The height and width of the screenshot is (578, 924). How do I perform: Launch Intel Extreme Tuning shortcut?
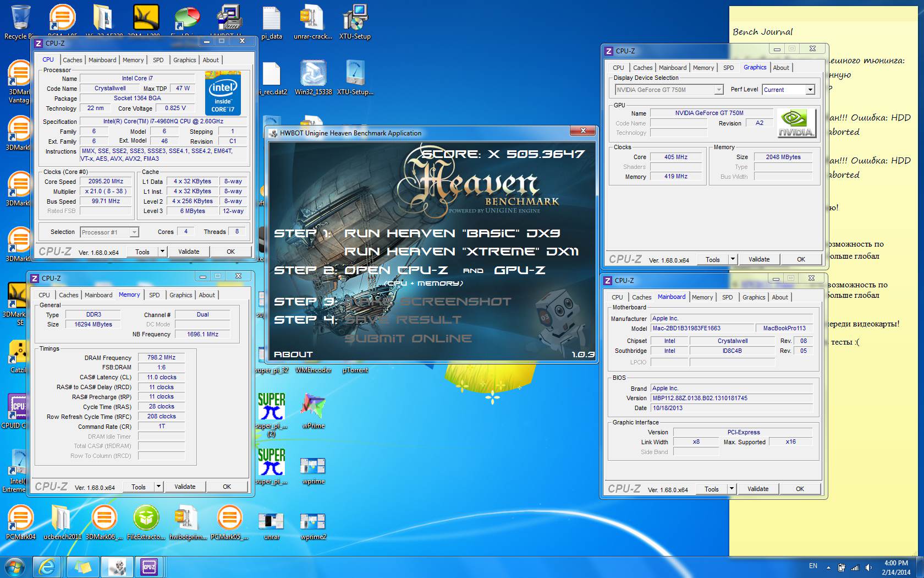[x=16, y=471]
